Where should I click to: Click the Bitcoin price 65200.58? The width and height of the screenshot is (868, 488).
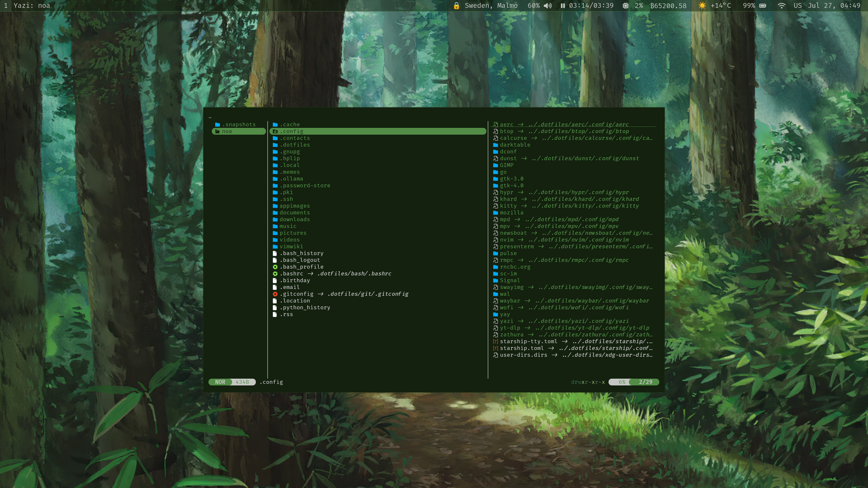point(668,6)
